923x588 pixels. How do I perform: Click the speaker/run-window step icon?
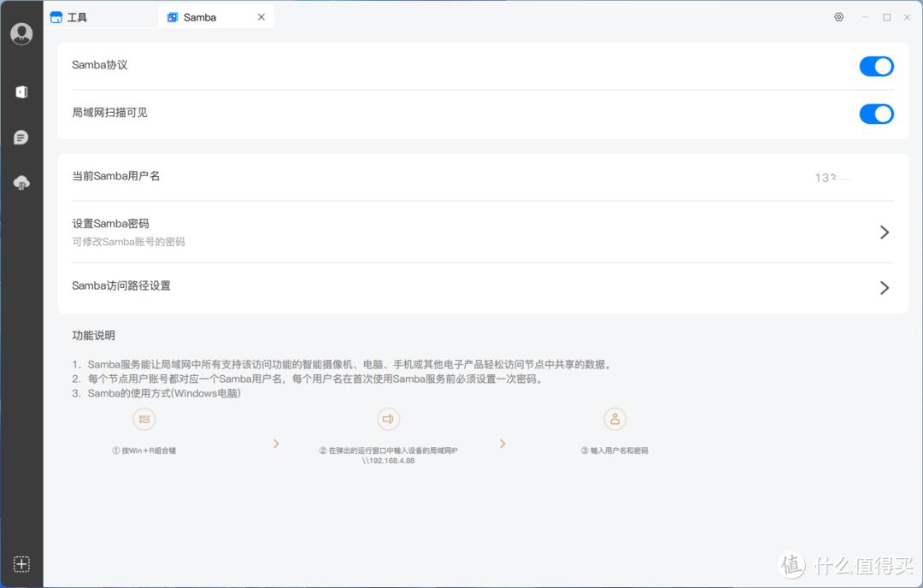387,419
